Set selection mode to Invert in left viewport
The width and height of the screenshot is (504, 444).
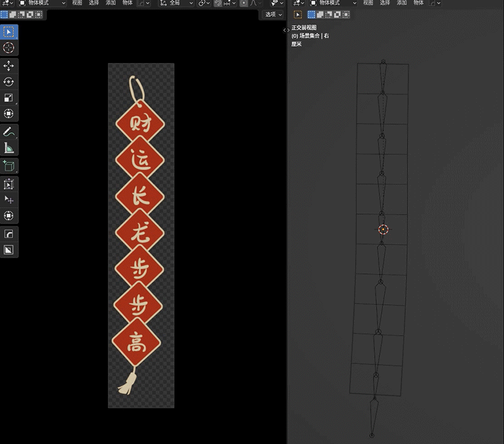(x=30, y=14)
